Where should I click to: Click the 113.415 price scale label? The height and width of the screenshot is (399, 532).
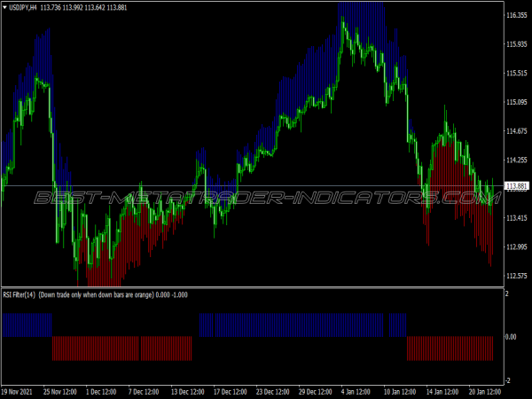pyautogui.click(x=516, y=218)
